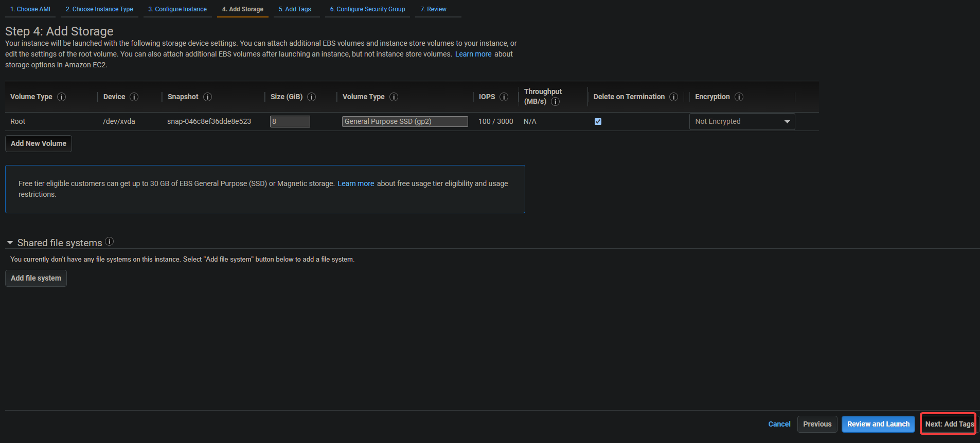Click the Cancel link
Screen dimensions: 980x443
point(779,424)
